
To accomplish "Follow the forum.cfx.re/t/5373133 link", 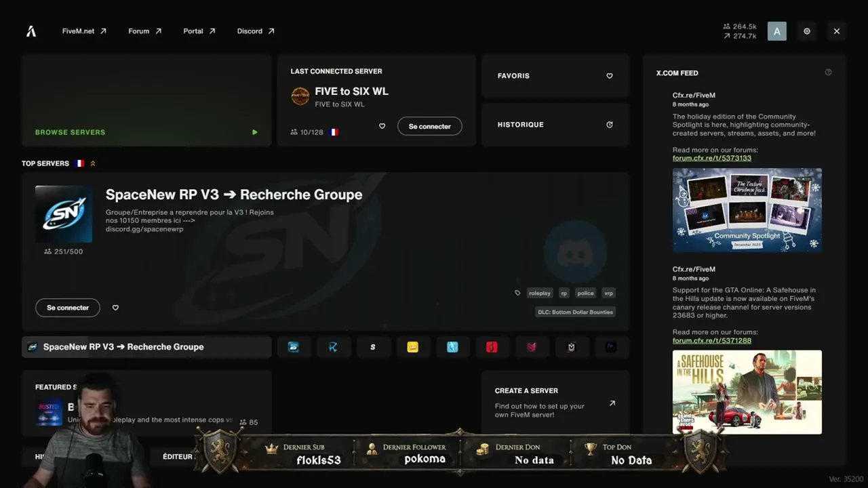I will click(712, 158).
